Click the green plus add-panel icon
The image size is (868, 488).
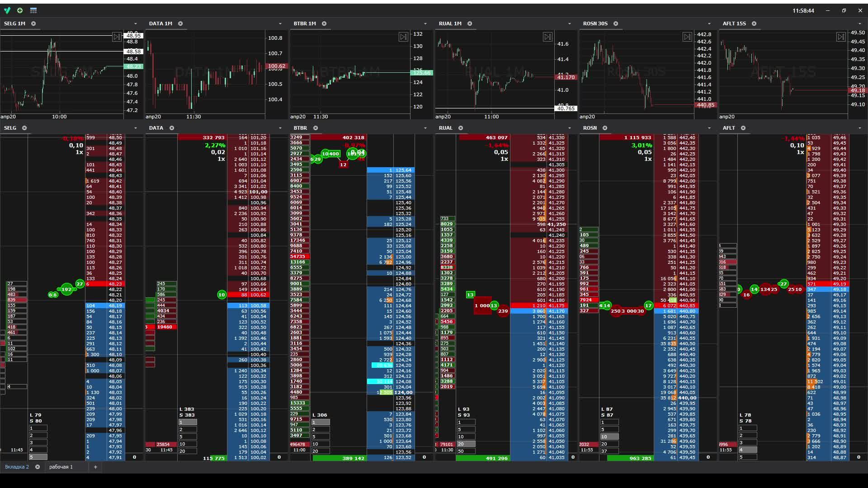click(20, 10)
